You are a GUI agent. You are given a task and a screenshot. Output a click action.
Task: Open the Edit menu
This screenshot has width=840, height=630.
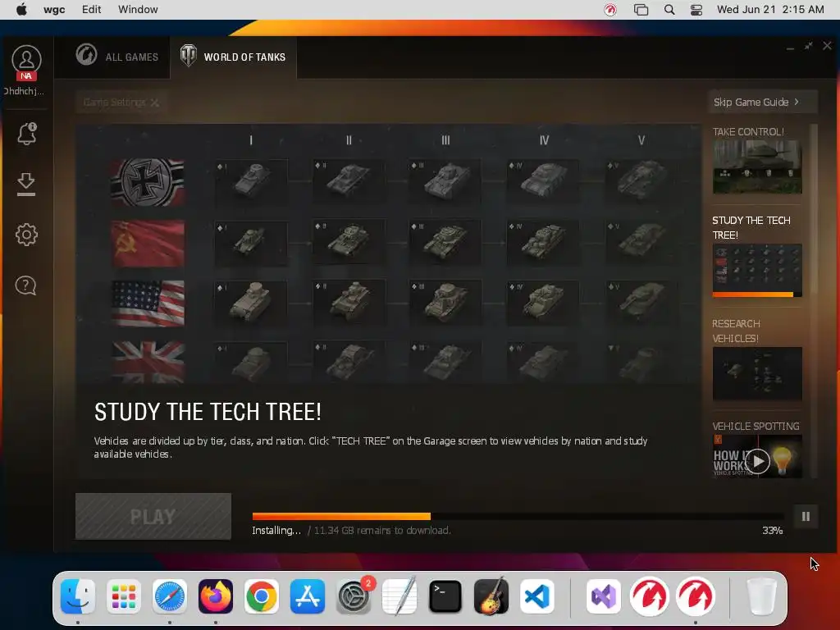pyautogui.click(x=92, y=10)
